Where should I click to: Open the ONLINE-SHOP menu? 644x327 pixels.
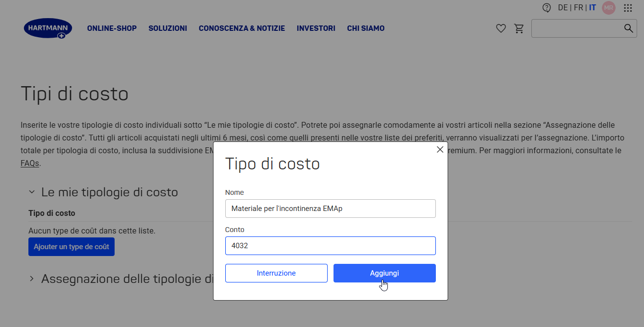[112, 28]
